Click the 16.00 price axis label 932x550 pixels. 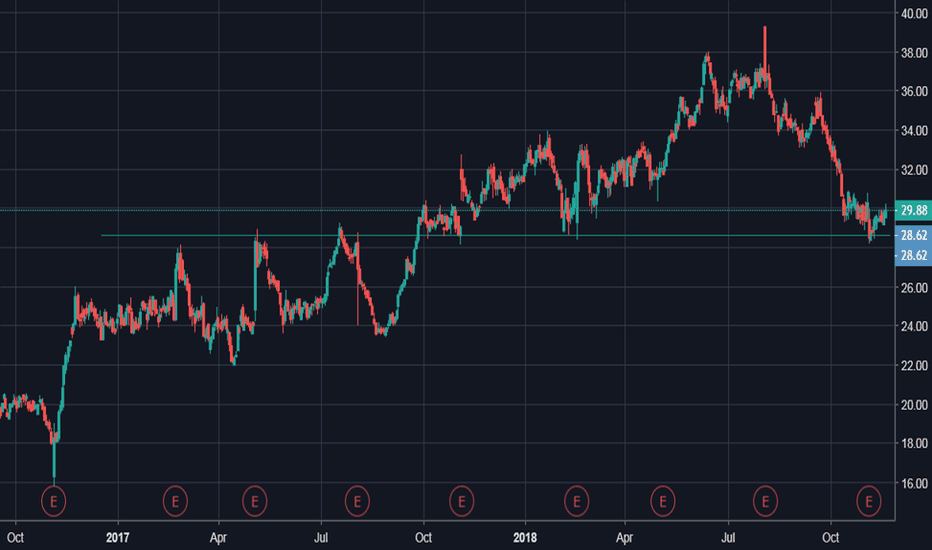(x=914, y=483)
